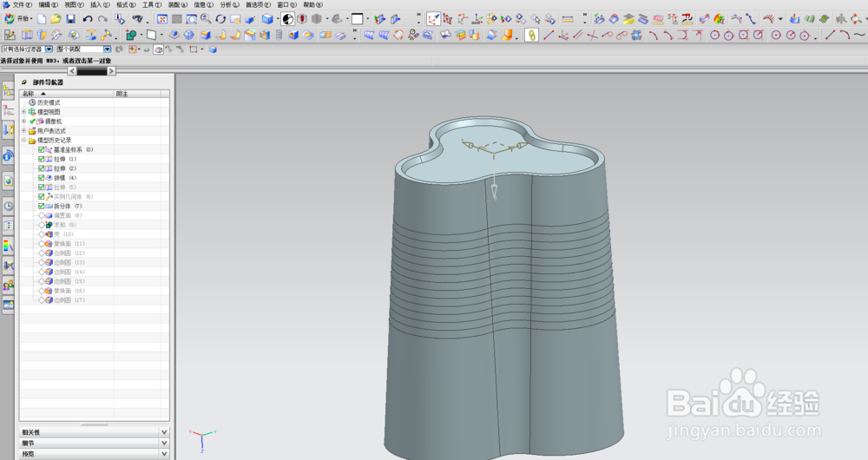868x460 pixels.
Task: Expand the 模型视图 tree node
Action: click(x=23, y=112)
